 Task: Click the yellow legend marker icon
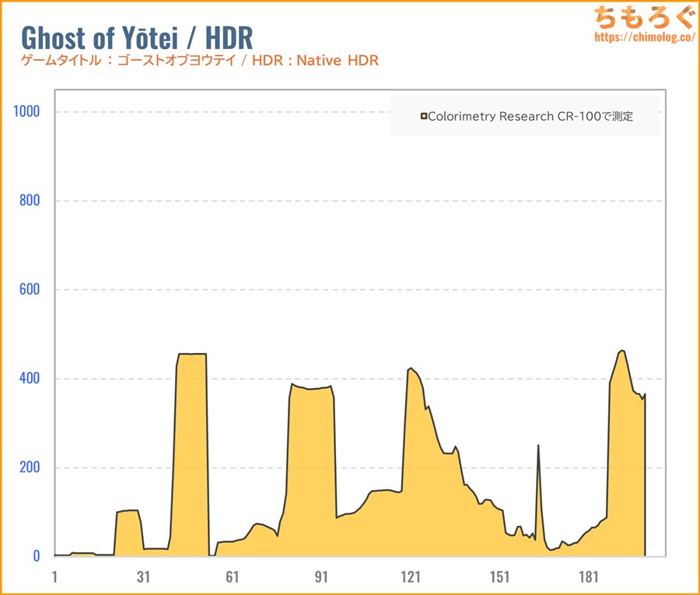424,117
